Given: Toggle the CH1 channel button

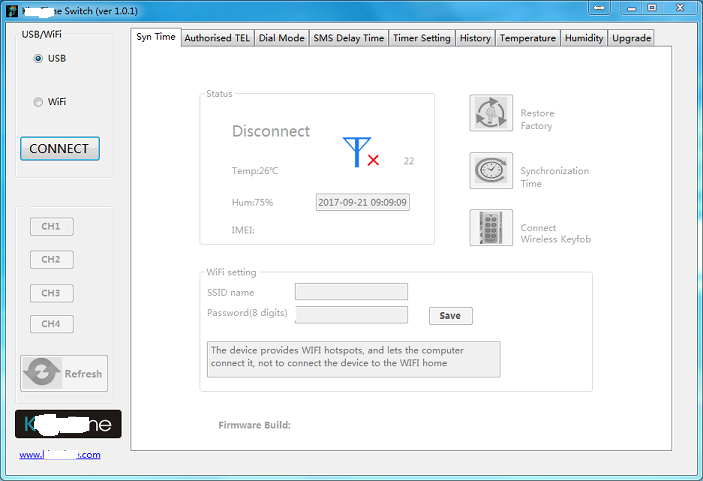Looking at the screenshot, I should [51, 226].
